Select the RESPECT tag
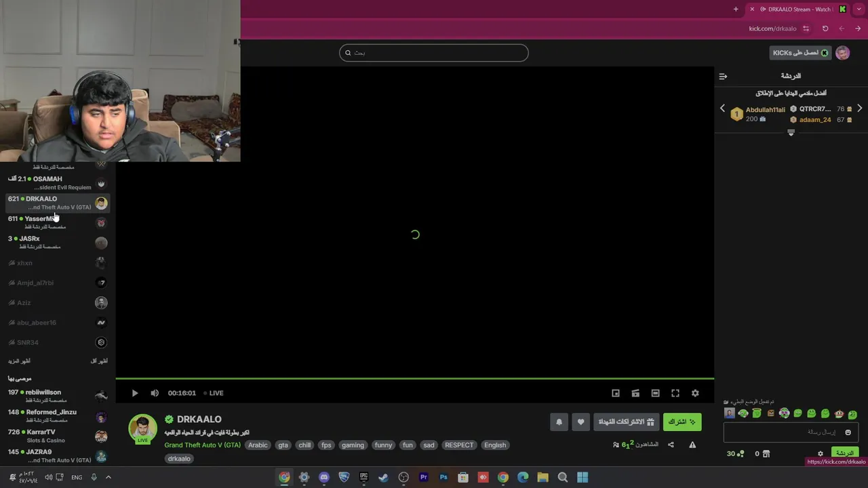This screenshot has height=488, width=868. pos(459,445)
